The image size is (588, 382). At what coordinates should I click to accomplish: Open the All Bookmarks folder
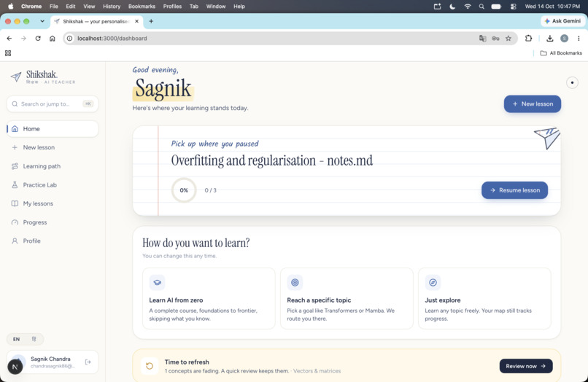pyautogui.click(x=561, y=53)
